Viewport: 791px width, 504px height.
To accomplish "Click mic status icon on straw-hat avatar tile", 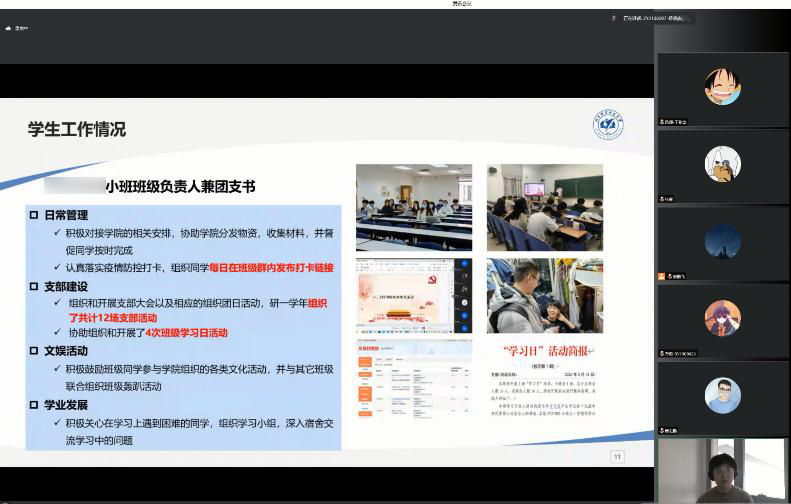I will tap(662, 121).
